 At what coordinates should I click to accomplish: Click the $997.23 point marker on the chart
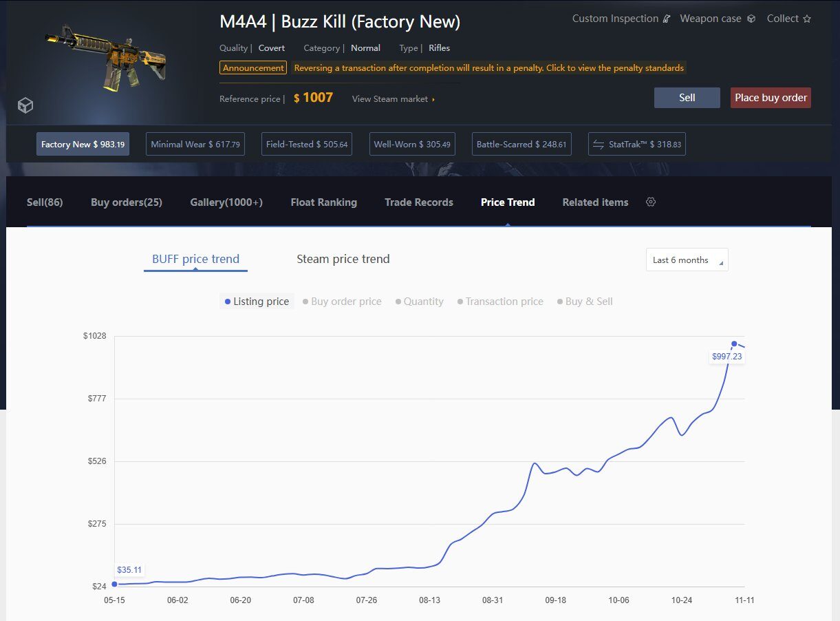[x=733, y=344]
